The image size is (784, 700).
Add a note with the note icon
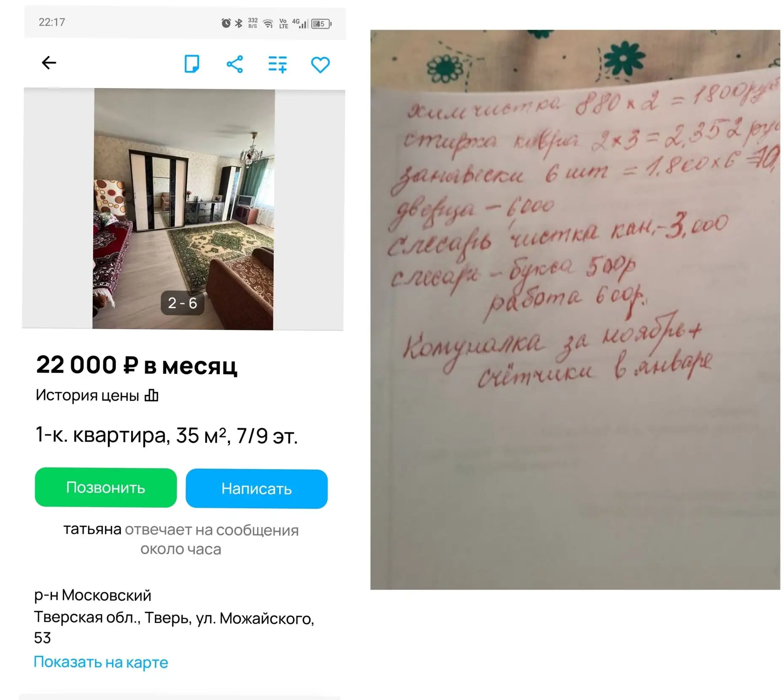coord(192,64)
